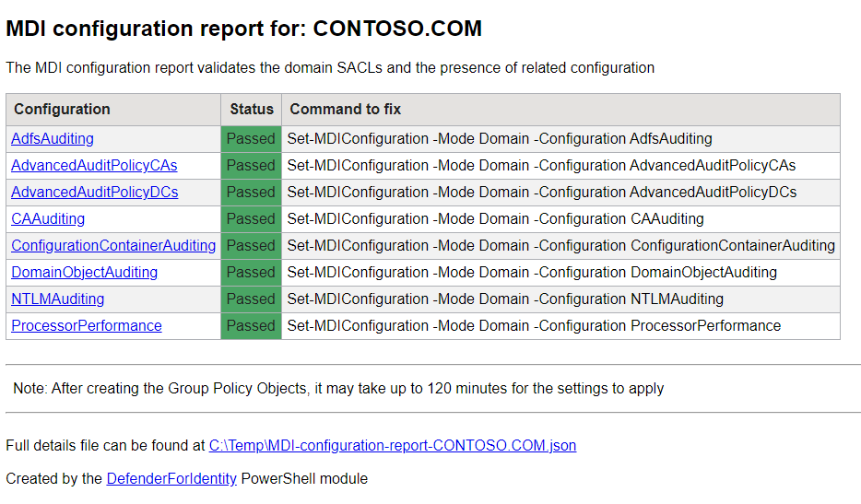Screen dimensions: 861x504
Task: Open the AdfsAuditing configuration link
Action: pyautogui.click(x=53, y=139)
